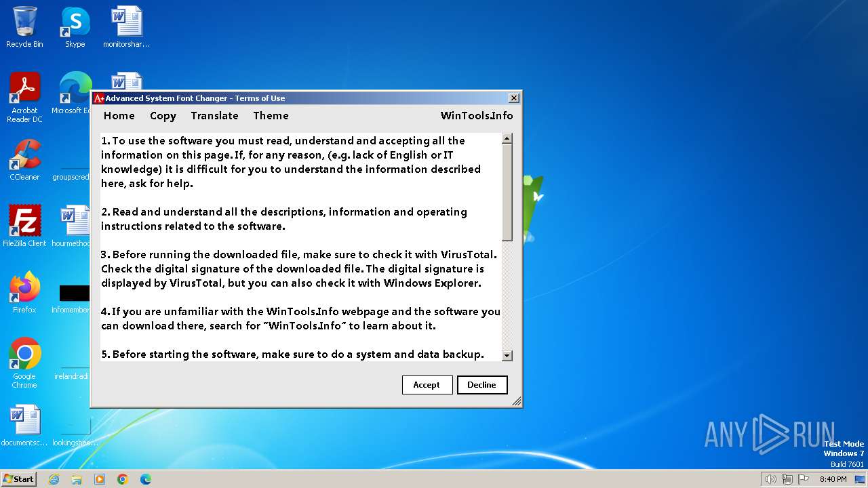Open the Copy menu
The image size is (868, 488).
coord(163,116)
